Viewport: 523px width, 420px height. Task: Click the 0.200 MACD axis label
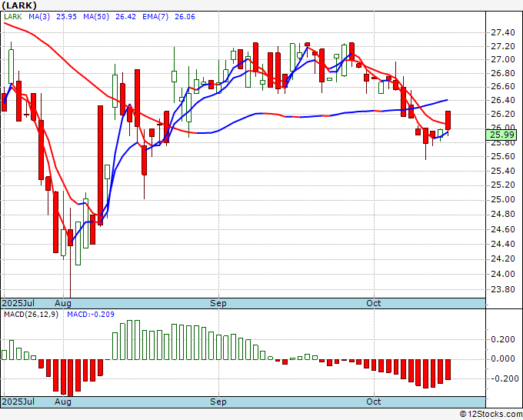[x=505, y=339]
